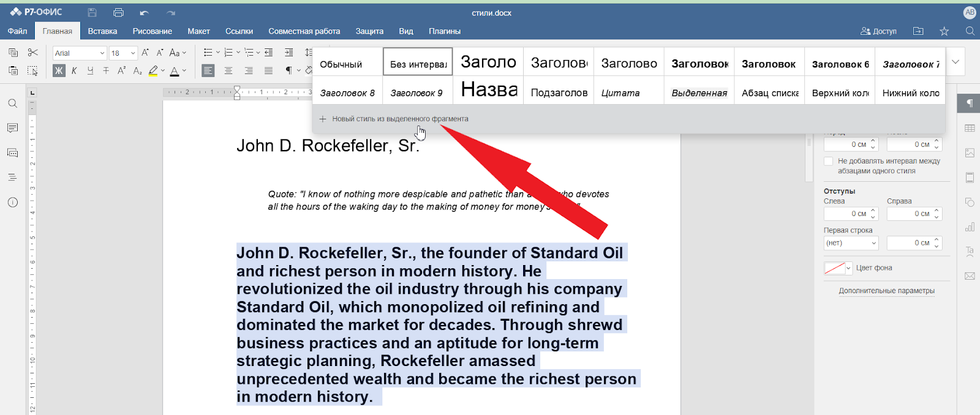Apply the yellow highlight color
Viewport: 980px width, 415px height.
pos(153,71)
